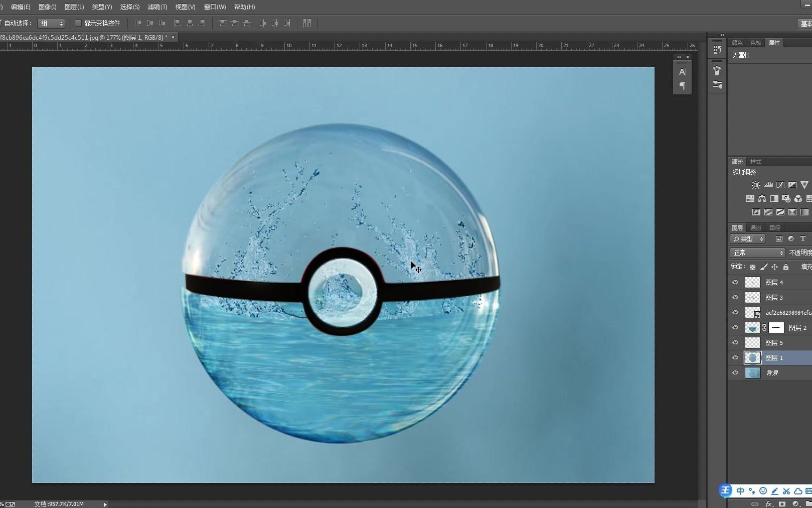This screenshot has height=508, width=812.
Task: Open the 滤镜(T) menu
Action: click(157, 7)
